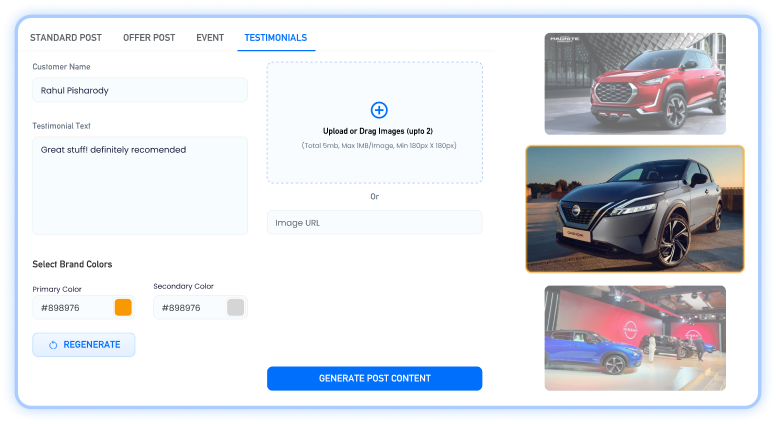Open the orange primary color swatch
Viewport: 776px width, 424px height.
tap(123, 307)
